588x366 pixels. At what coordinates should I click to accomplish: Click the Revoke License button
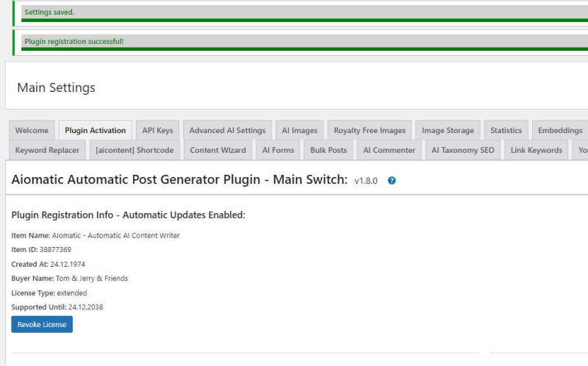point(42,324)
